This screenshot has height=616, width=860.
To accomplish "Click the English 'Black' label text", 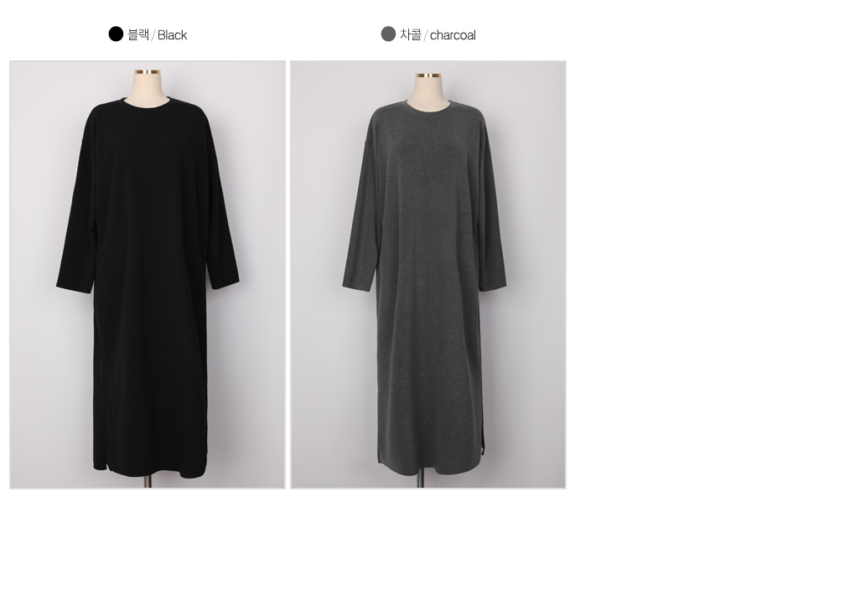I will point(172,35).
